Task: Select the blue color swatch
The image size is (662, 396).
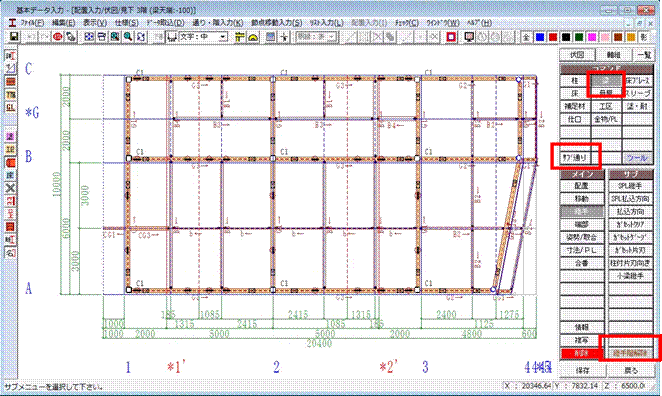Action: (540, 37)
